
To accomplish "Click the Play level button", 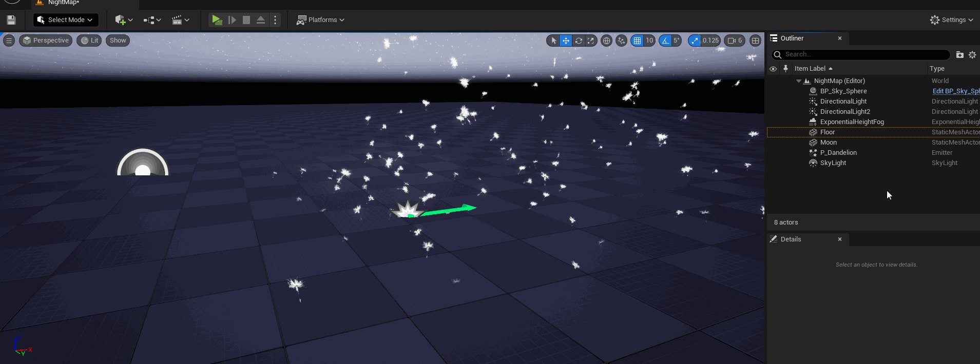I will point(217,20).
